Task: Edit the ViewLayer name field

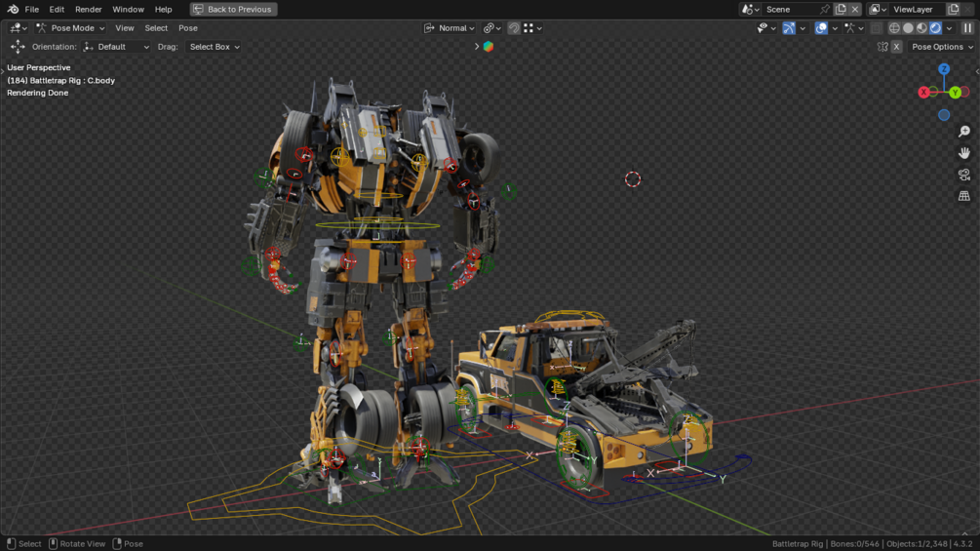Action: coord(917,10)
